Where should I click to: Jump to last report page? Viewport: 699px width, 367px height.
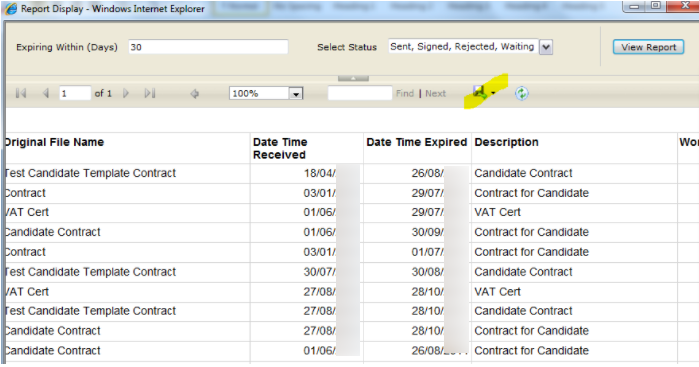[150, 93]
